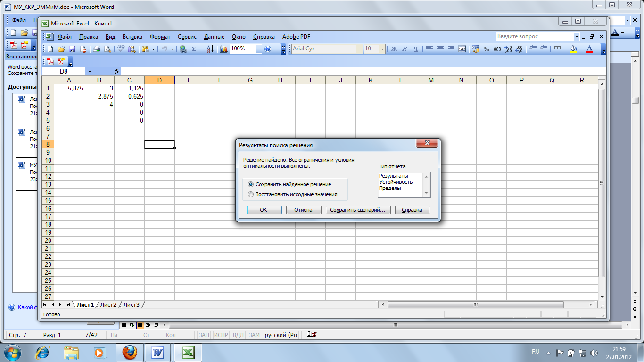Open the 'Введите вопрос' help box dropdown
The image size is (644, 362).
click(577, 37)
